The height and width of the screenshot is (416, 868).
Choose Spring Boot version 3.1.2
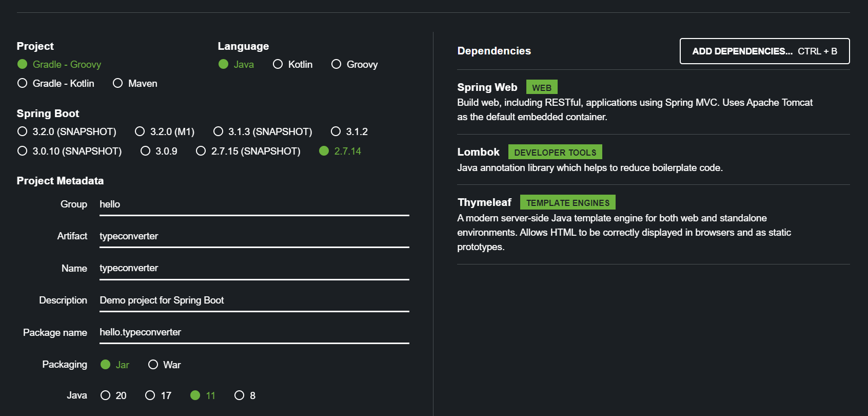click(x=349, y=131)
